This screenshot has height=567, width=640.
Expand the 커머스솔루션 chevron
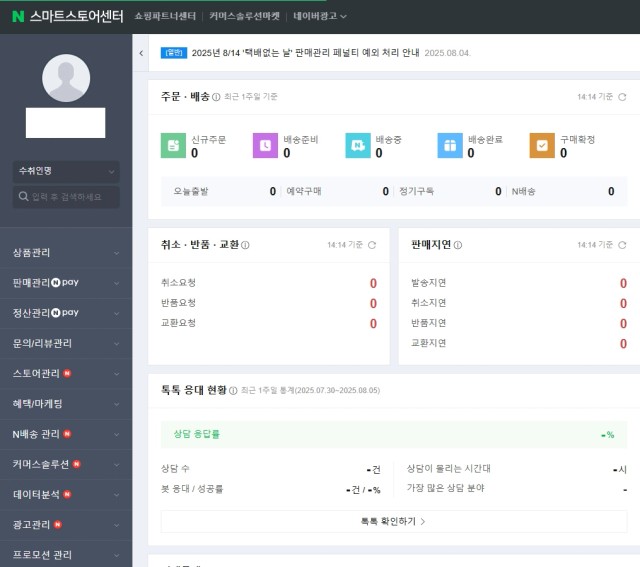coord(116,465)
